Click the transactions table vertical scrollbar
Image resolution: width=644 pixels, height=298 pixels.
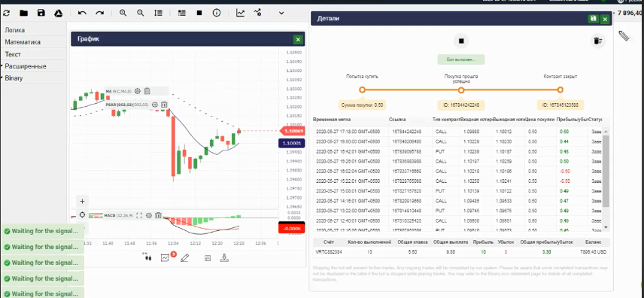coord(606,171)
